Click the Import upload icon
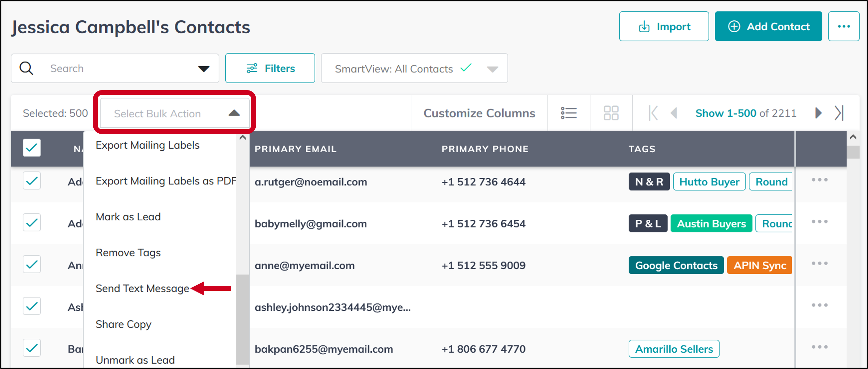This screenshot has width=868, height=369. point(645,26)
